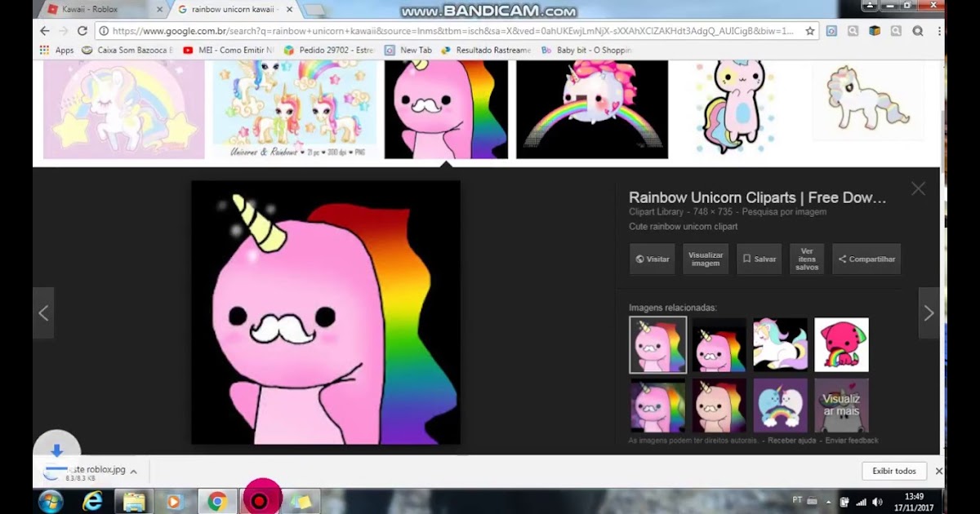Open Windows Media Player on taskbar
The image size is (980, 514).
[174, 502]
